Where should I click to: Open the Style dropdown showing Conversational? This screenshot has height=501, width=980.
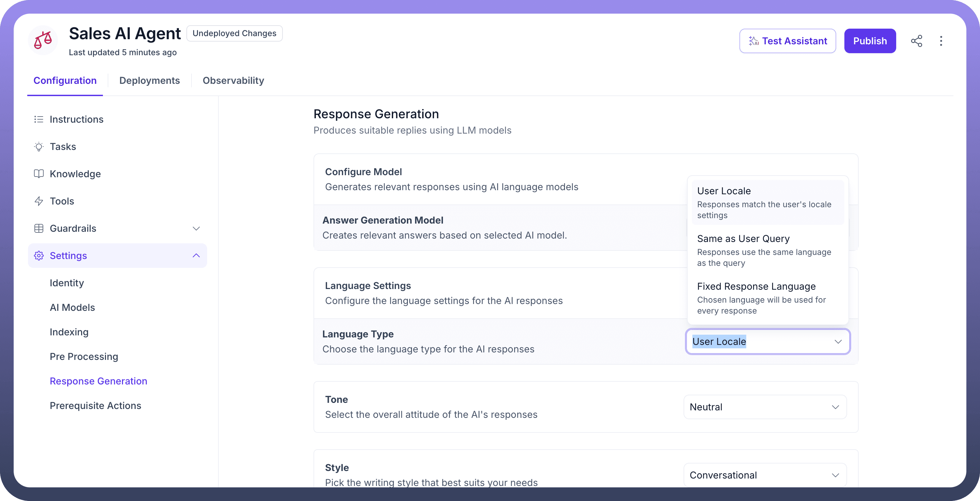point(765,475)
